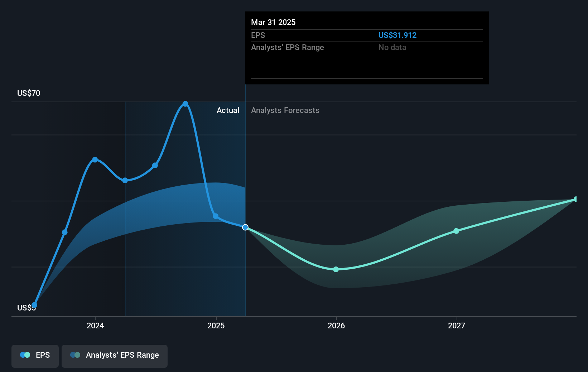Toggle the EPS legend button
The width and height of the screenshot is (588, 372).
click(x=35, y=356)
